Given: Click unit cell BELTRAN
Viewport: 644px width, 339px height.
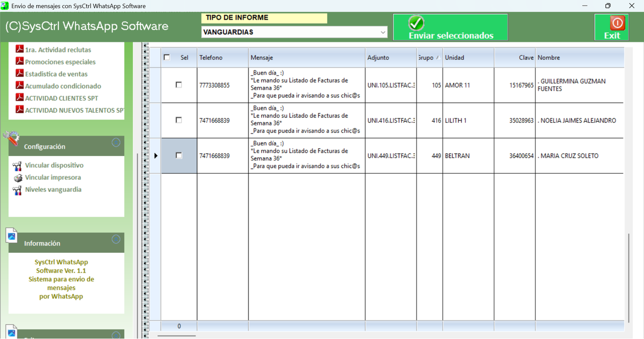Looking at the screenshot, I should 468,156.
